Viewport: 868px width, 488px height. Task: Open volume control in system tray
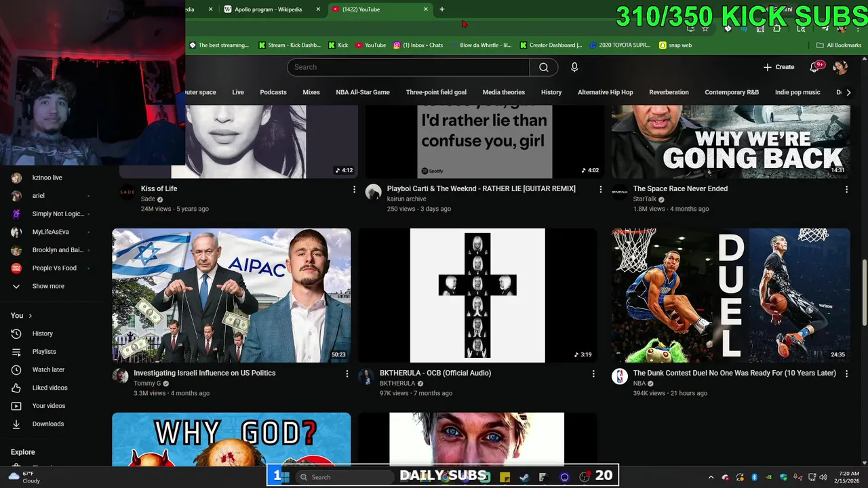823,477
